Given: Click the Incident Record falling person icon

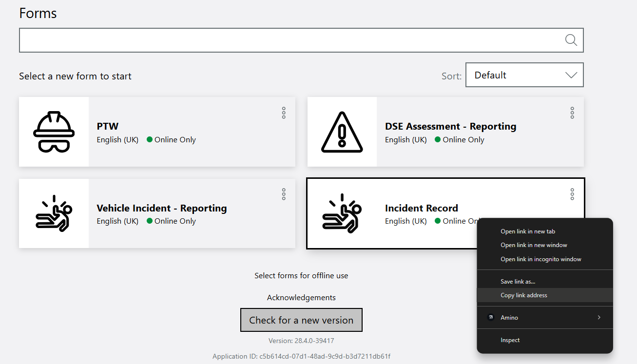Looking at the screenshot, I should [342, 213].
